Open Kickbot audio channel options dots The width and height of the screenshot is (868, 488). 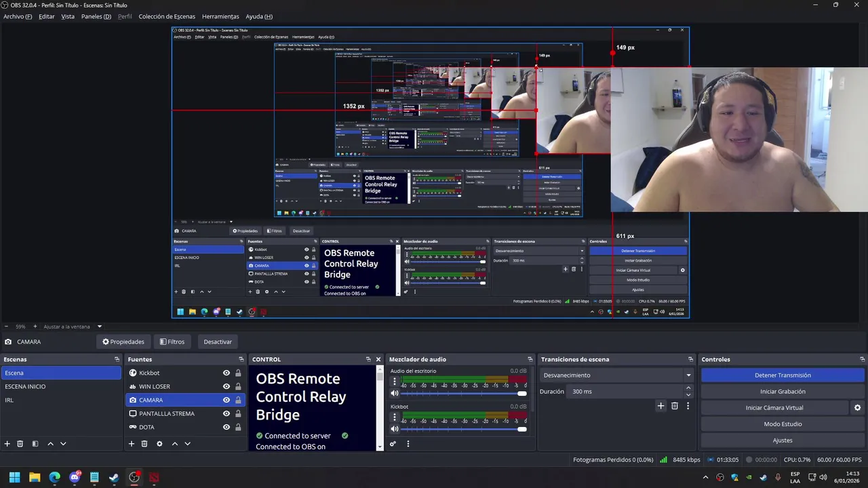click(x=395, y=417)
